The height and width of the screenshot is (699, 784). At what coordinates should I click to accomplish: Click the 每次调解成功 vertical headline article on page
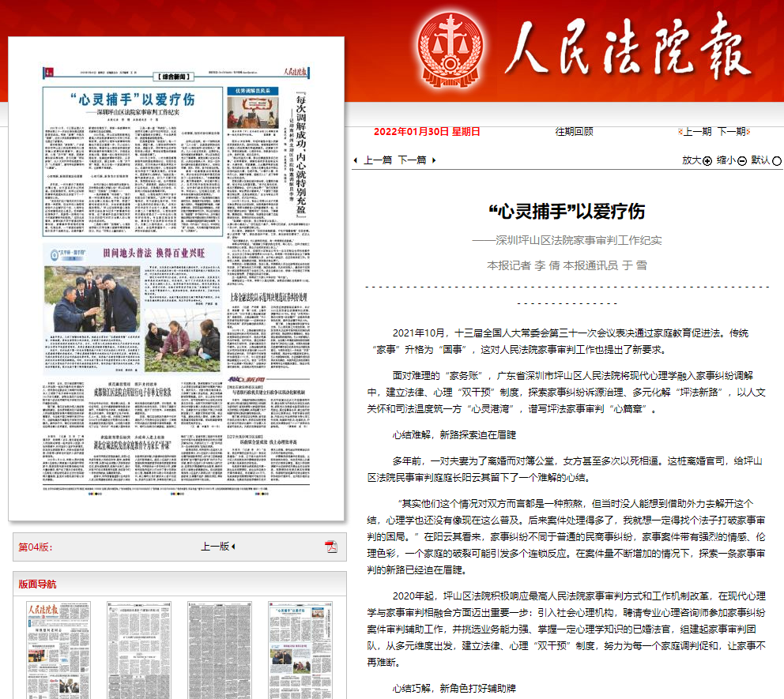point(300,153)
